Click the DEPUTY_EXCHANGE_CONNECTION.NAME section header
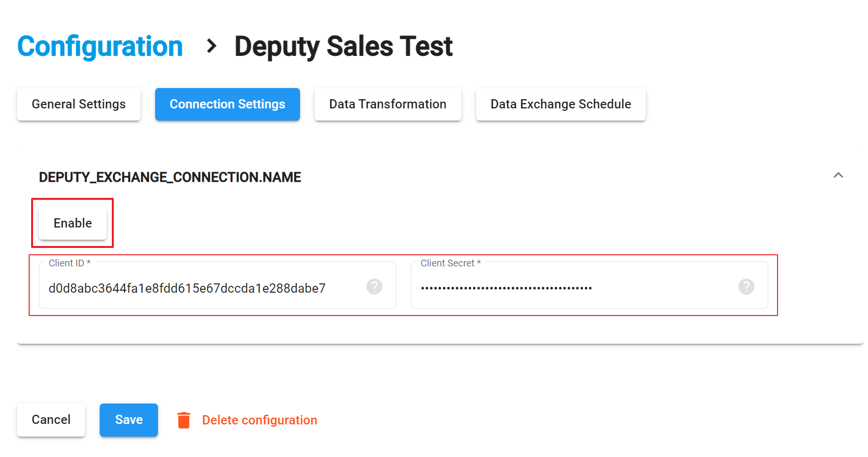The width and height of the screenshot is (868, 457). tap(170, 177)
